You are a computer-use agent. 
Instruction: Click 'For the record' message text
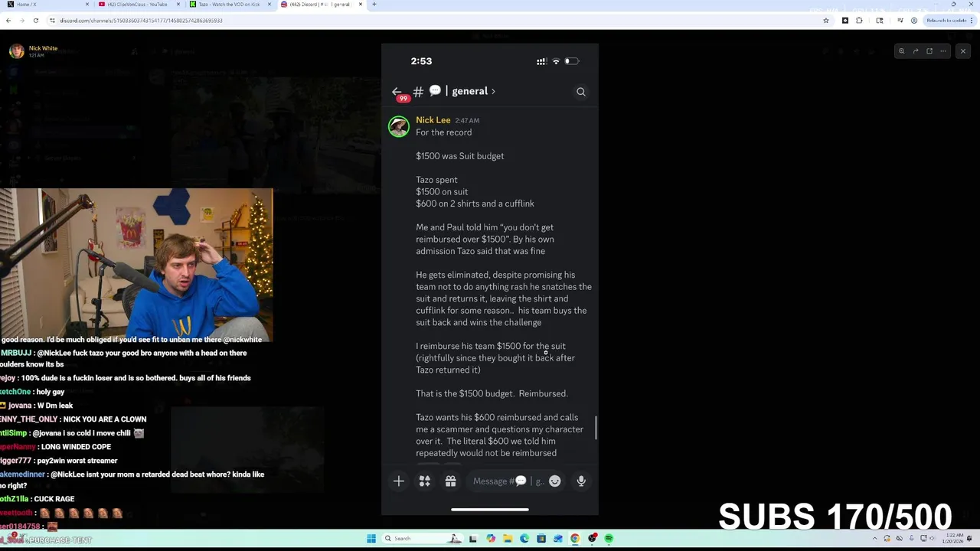pos(443,132)
